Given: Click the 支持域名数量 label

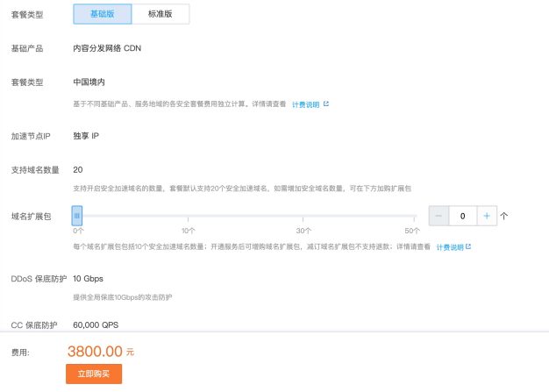Looking at the screenshot, I should pyautogui.click(x=35, y=170).
